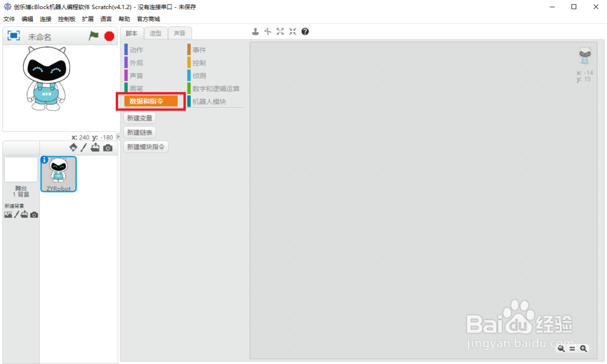Click the 新建模块指令 button

(147, 147)
